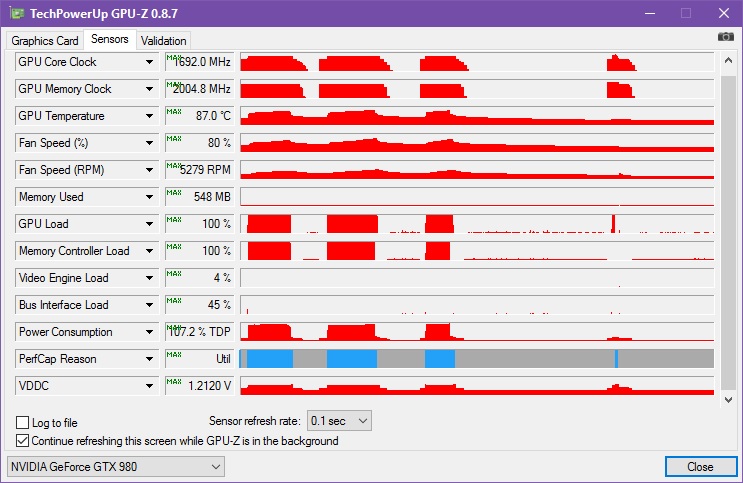The height and width of the screenshot is (483, 743).
Task: Click the 87.0 °C temperature reading
Action: click(x=200, y=116)
